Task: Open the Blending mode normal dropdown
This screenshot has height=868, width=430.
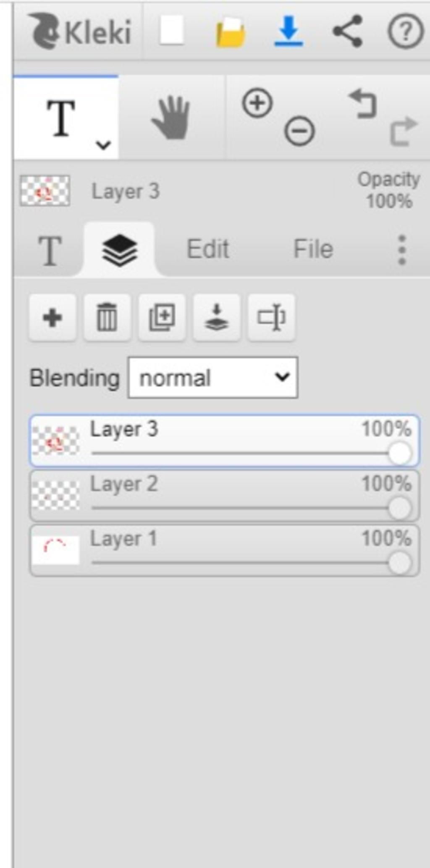Action: click(x=213, y=378)
